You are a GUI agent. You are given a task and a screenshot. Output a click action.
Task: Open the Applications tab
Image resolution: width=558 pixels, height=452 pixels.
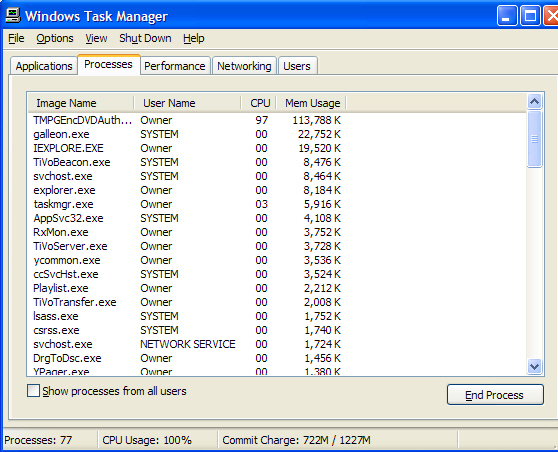coord(44,66)
